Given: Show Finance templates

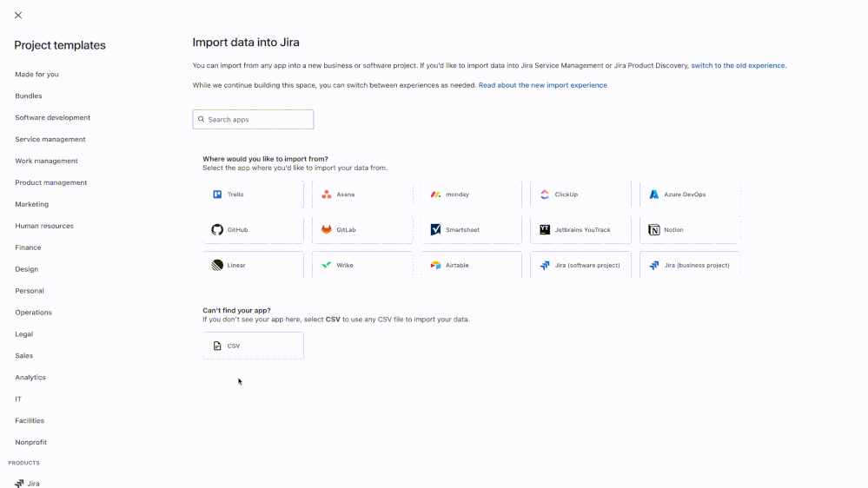Looking at the screenshot, I should click(28, 247).
